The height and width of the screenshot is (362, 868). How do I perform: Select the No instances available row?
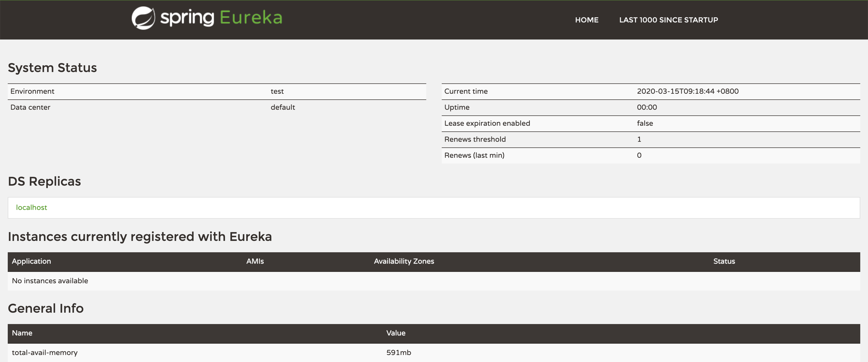tap(50, 281)
